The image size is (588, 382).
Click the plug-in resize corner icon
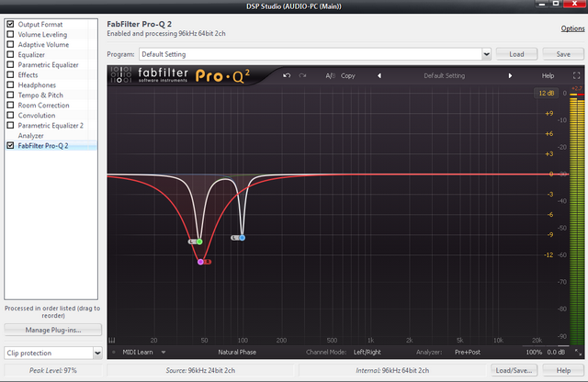578,353
